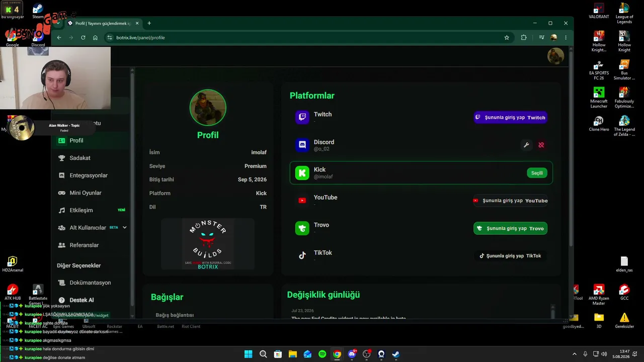Select the VALORANT desktop shortcut
Screen dimensions: 644x362
[x=599, y=11]
